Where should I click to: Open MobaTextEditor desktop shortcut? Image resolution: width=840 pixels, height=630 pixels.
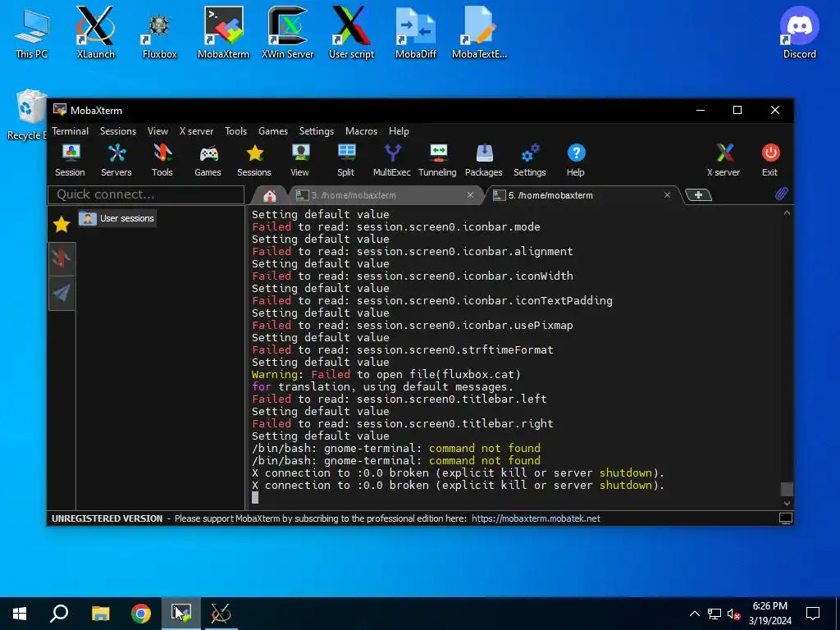(479, 32)
